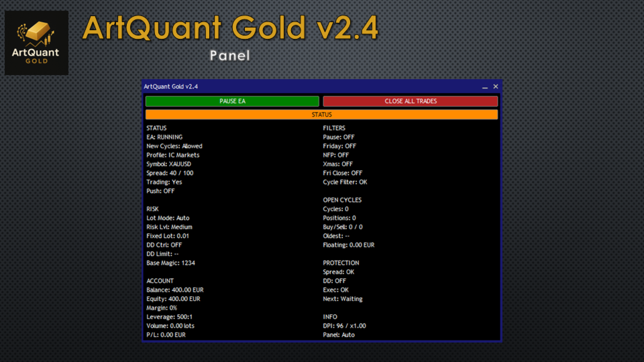The image size is (644, 362).
Task: Click the red CLOSE ALL TRADES button
Action: tap(411, 101)
